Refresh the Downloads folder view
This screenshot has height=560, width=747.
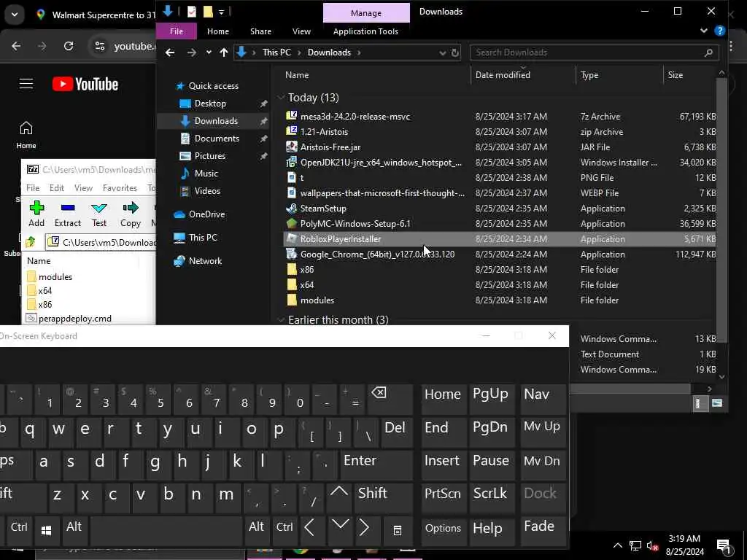tap(455, 52)
